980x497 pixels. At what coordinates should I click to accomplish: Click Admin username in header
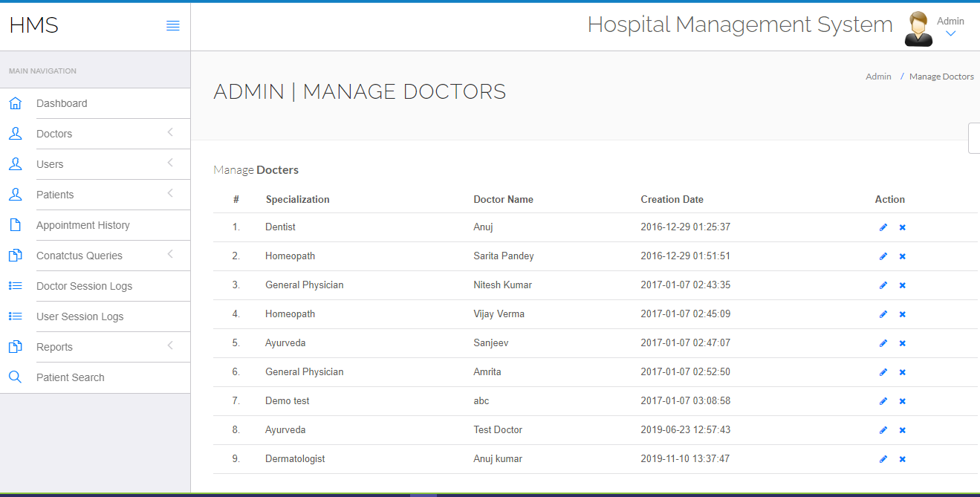pyautogui.click(x=950, y=21)
